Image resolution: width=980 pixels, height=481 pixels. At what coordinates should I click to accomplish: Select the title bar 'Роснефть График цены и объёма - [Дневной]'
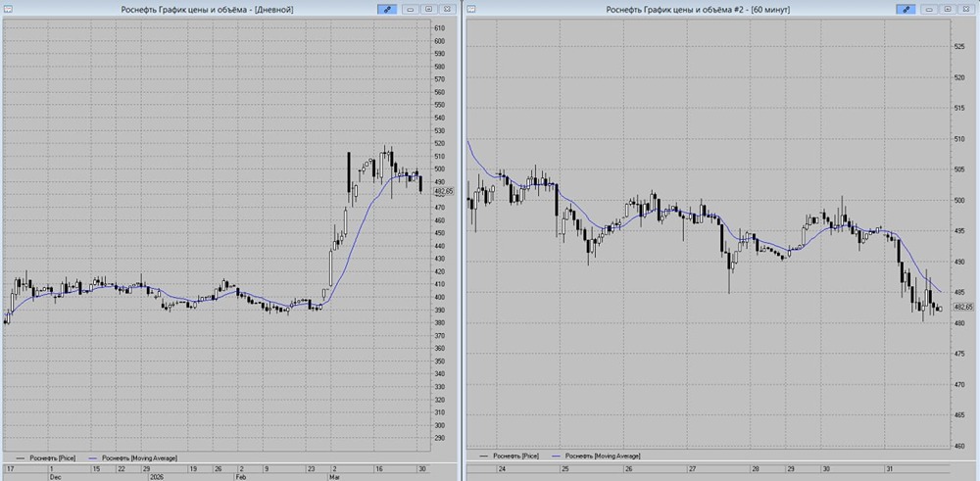(x=207, y=10)
